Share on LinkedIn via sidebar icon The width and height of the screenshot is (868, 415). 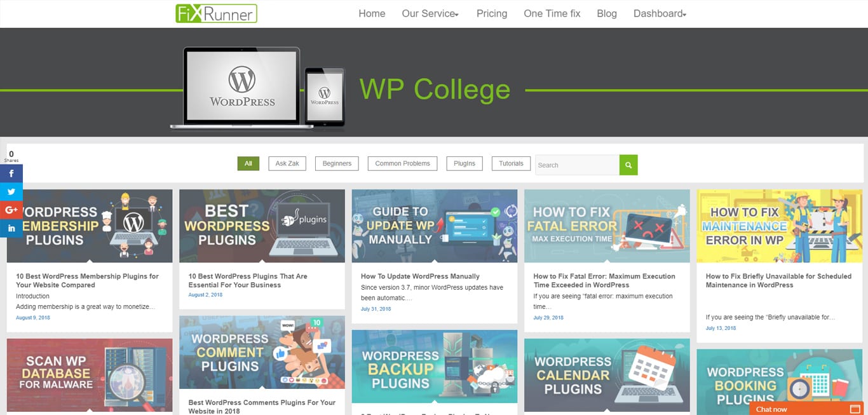(11, 228)
